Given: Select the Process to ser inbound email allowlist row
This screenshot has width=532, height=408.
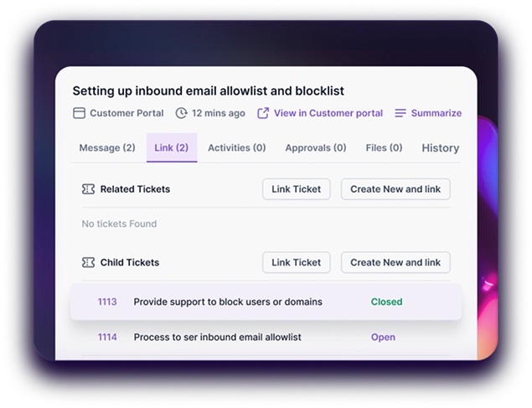Looking at the screenshot, I should click(266, 337).
